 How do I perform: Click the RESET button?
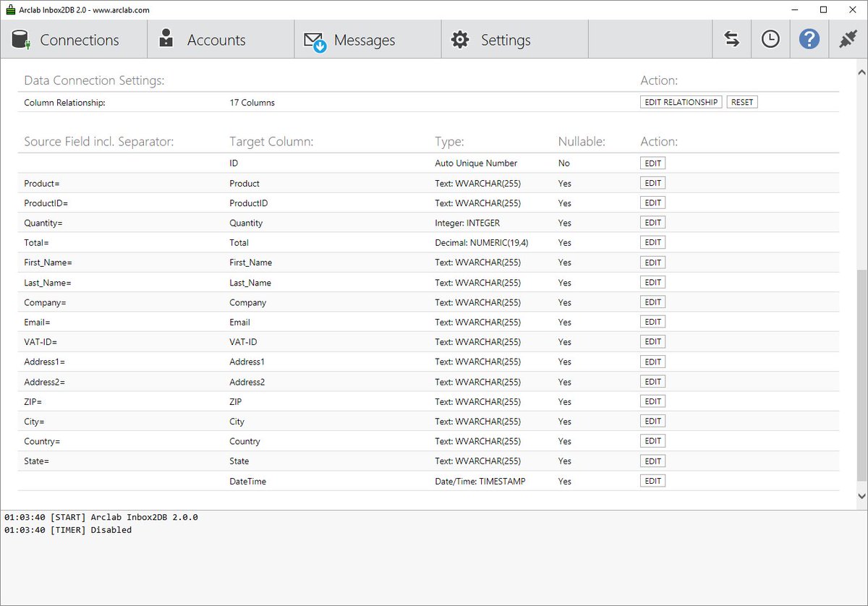pos(742,101)
